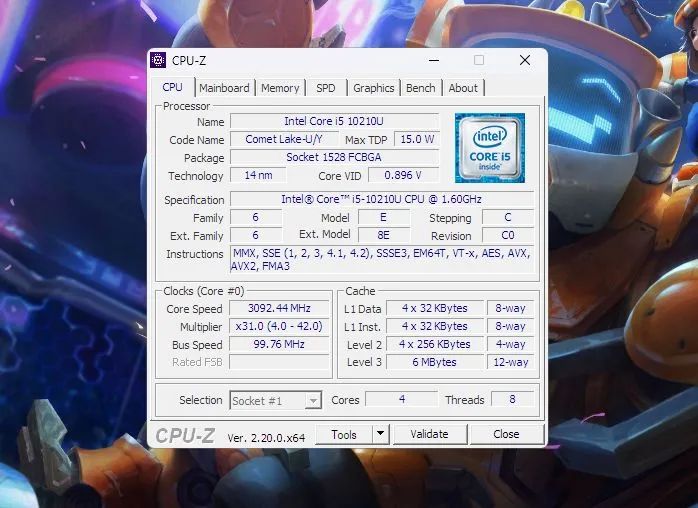Image resolution: width=698 pixels, height=508 pixels.
Task: Switch to the Graphics tab
Action: 373,88
